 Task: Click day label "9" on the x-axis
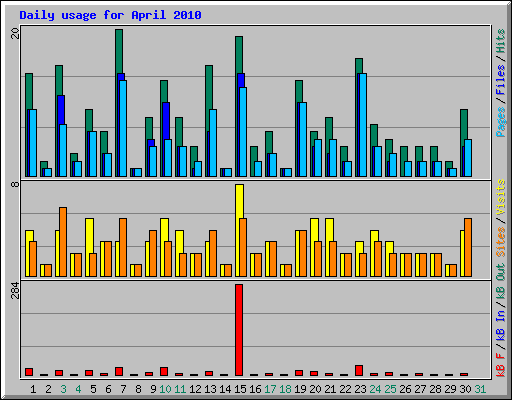point(153,389)
